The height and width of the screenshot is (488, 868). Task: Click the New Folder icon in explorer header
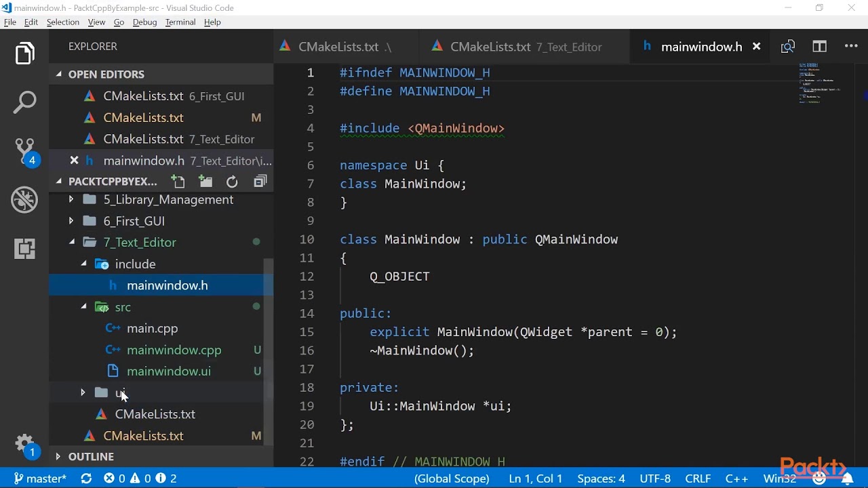tap(205, 182)
